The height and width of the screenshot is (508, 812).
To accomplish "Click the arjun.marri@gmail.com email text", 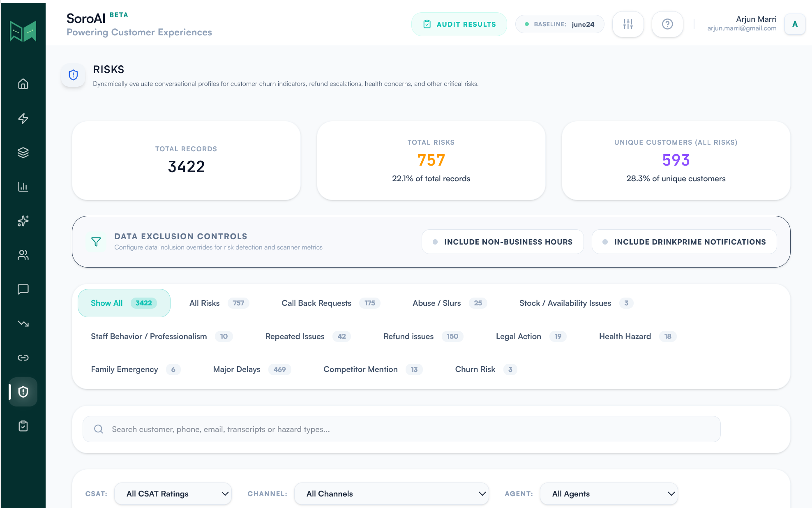I will tap(742, 28).
